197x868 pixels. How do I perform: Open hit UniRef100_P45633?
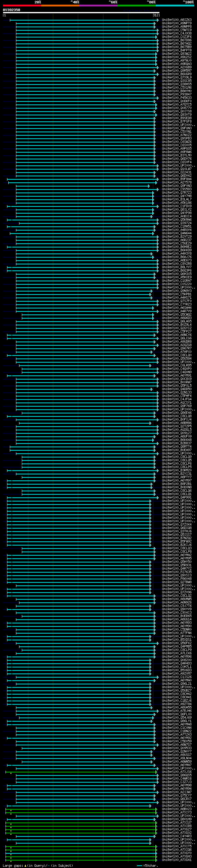(177, 98)
